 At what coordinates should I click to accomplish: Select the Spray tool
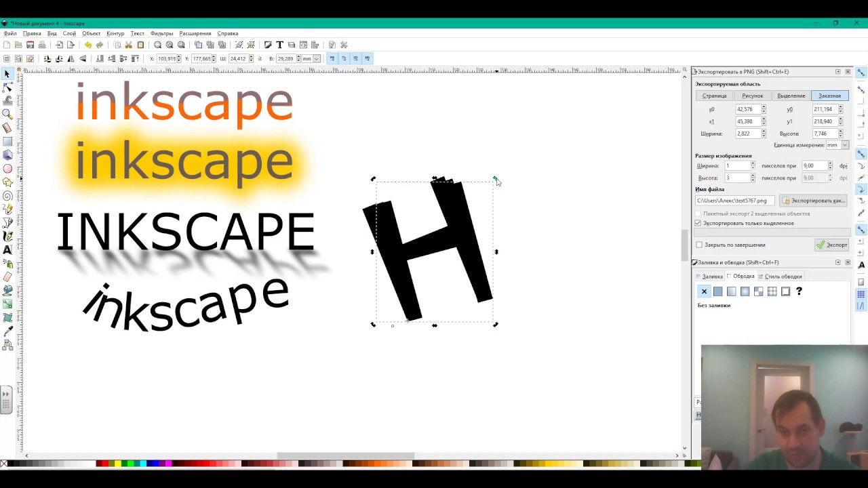[7, 264]
